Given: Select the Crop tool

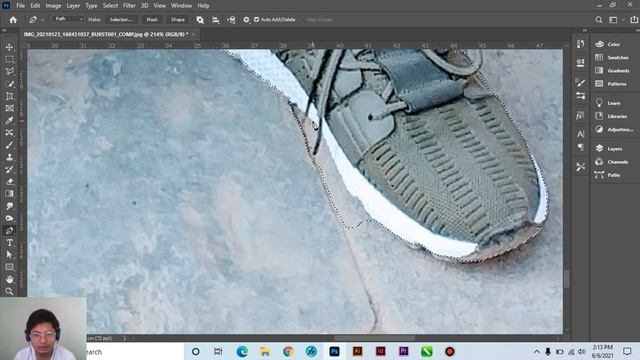Looking at the screenshot, I should [x=9, y=96].
